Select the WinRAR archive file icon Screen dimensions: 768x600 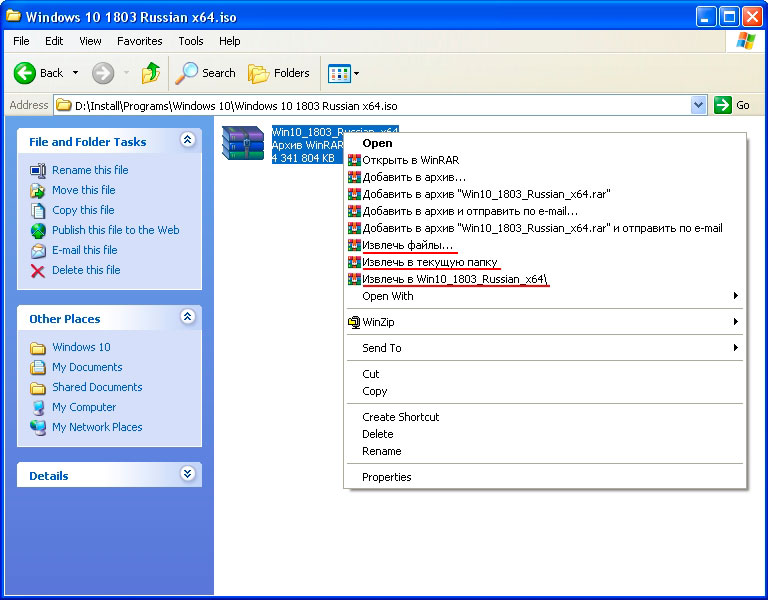(243, 143)
